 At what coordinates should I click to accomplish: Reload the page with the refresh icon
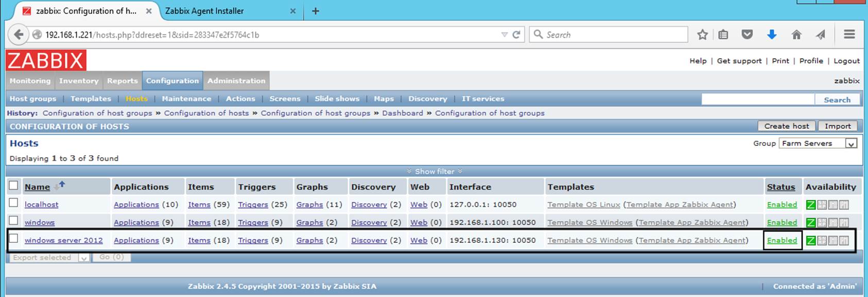pos(516,35)
